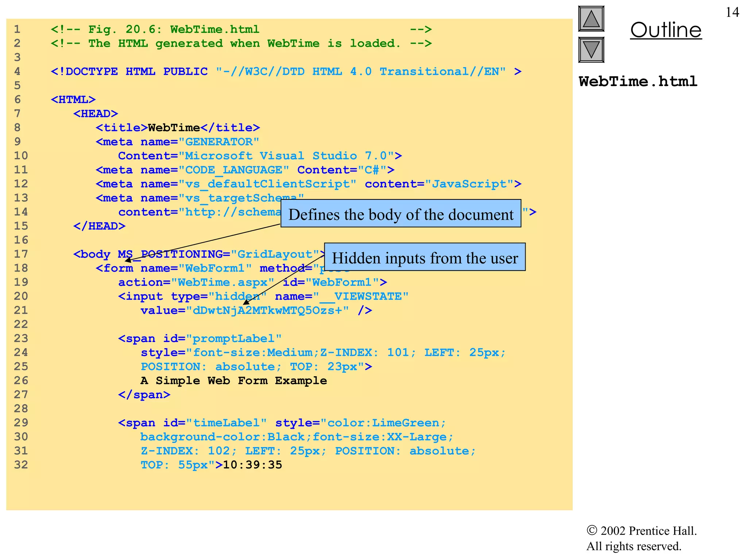Click the '© 2002 Prentice Hall.' copyright text
The height and width of the screenshot is (560, 747).
tap(642, 530)
